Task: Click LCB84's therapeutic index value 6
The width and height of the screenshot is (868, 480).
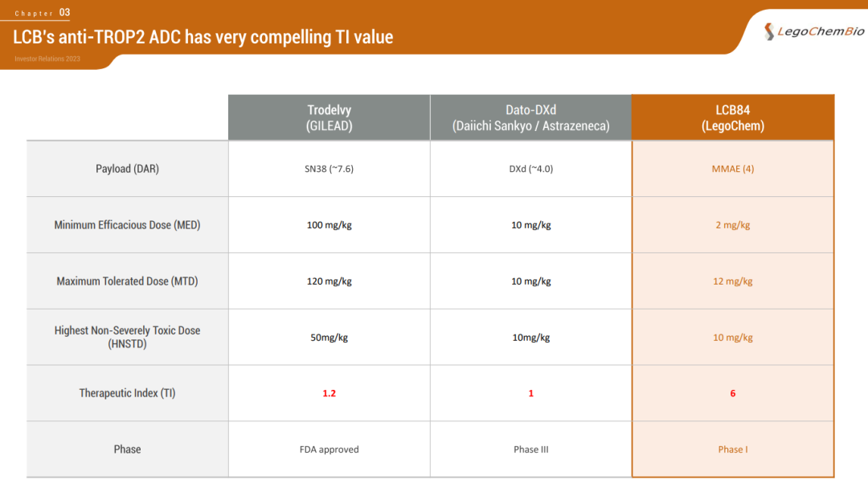Action: (x=732, y=393)
